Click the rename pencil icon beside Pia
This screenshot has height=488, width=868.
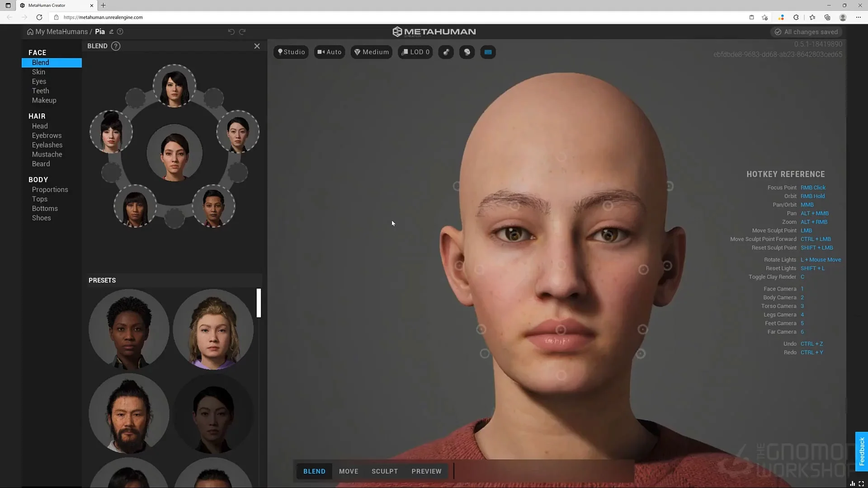coord(111,32)
